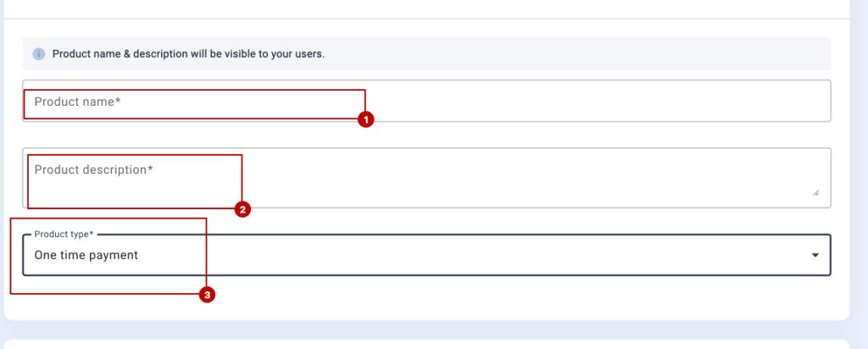This screenshot has height=349, width=868.
Task: Click the "Product type*" floating label
Action: coord(64,235)
